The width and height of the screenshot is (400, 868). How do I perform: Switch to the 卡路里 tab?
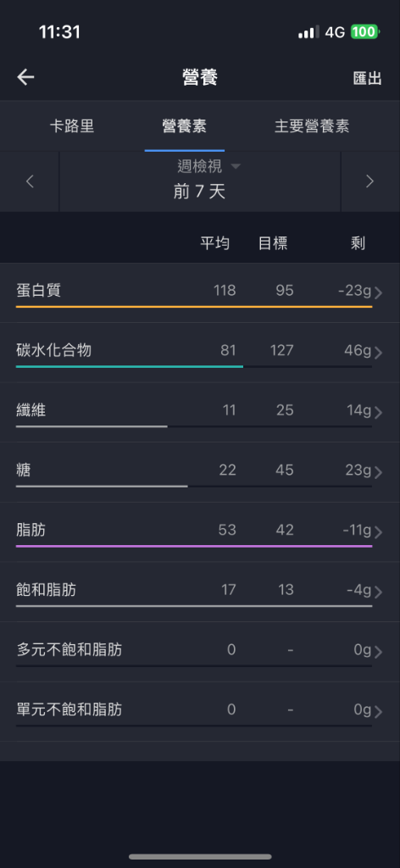click(x=72, y=125)
